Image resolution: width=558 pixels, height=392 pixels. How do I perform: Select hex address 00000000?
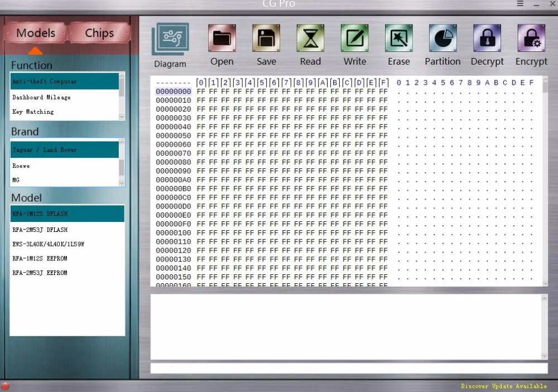(x=174, y=91)
